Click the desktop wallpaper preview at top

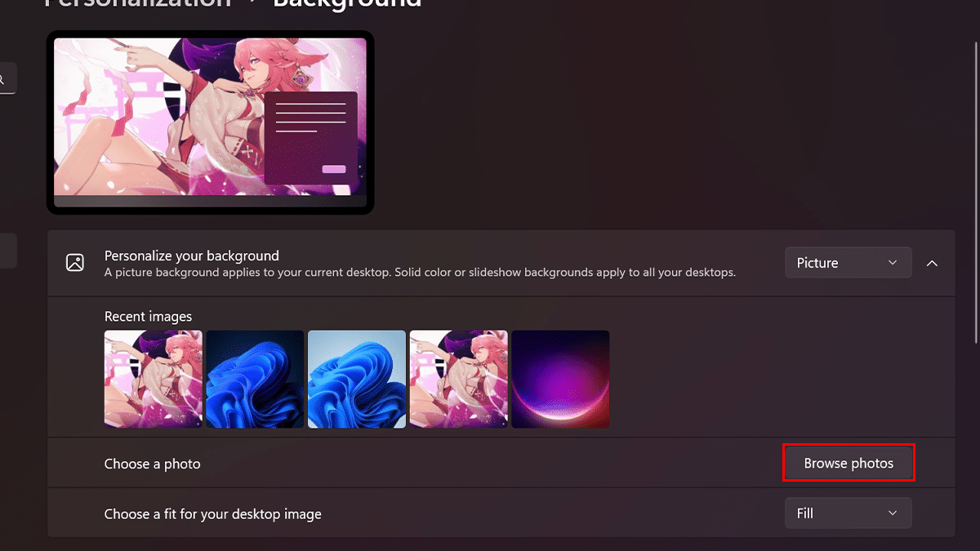tap(211, 122)
